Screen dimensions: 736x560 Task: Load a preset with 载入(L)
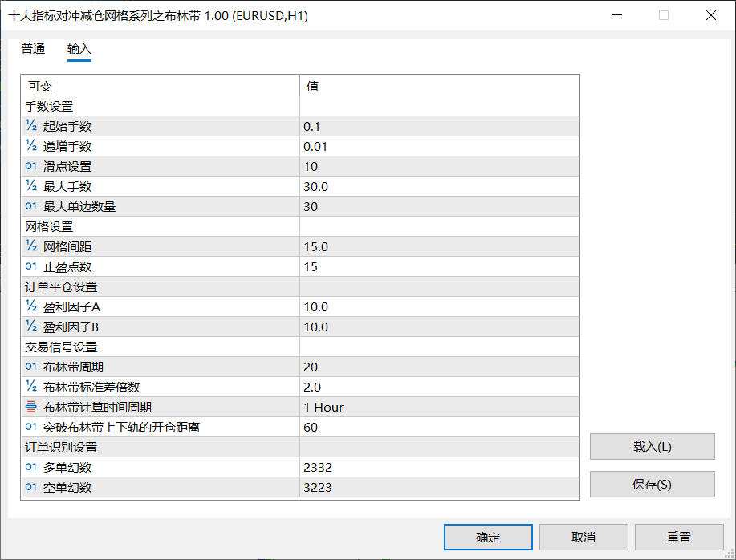(652, 447)
